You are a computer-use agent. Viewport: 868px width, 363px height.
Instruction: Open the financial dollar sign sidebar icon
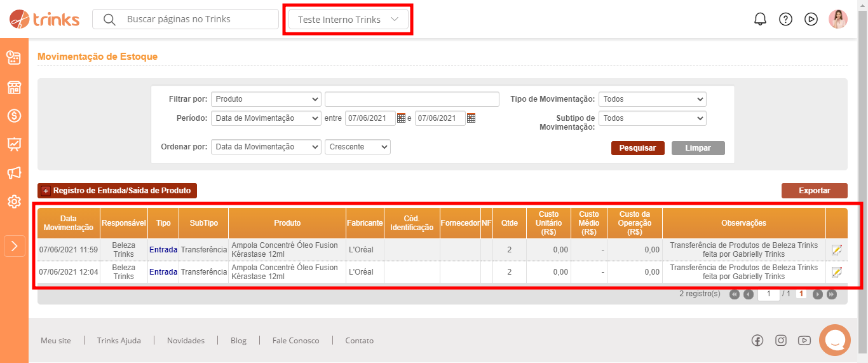coord(14,116)
